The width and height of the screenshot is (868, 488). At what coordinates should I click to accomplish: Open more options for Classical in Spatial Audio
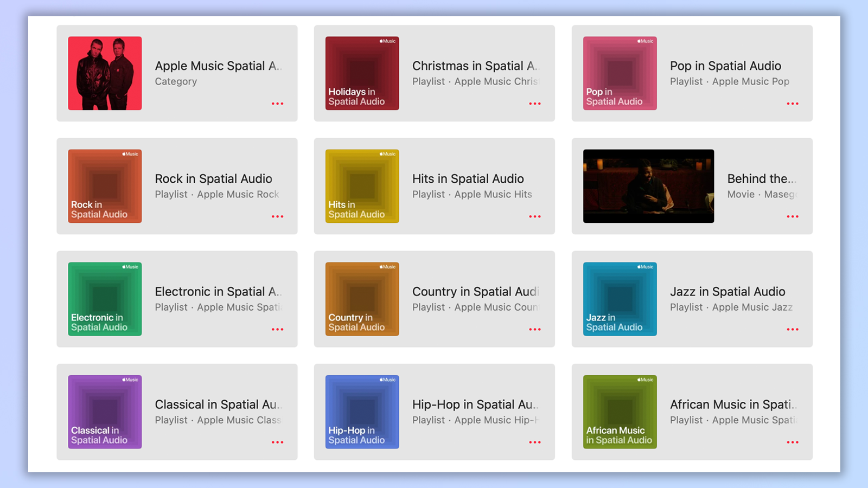coord(277,442)
